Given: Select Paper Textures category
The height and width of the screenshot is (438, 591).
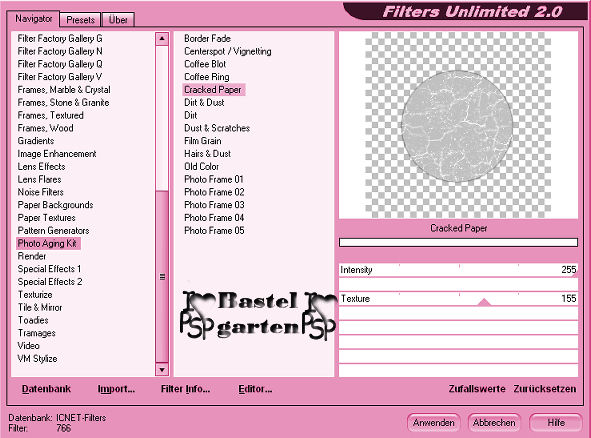Looking at the screenshot, I should click(46, 218).
